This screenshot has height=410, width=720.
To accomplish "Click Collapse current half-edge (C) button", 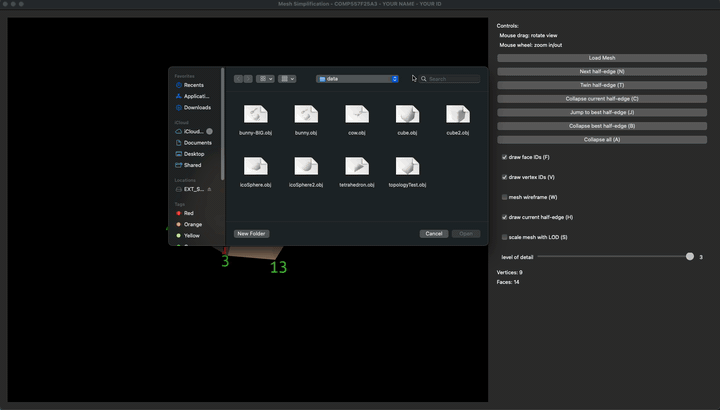I will tap(602, 99).
